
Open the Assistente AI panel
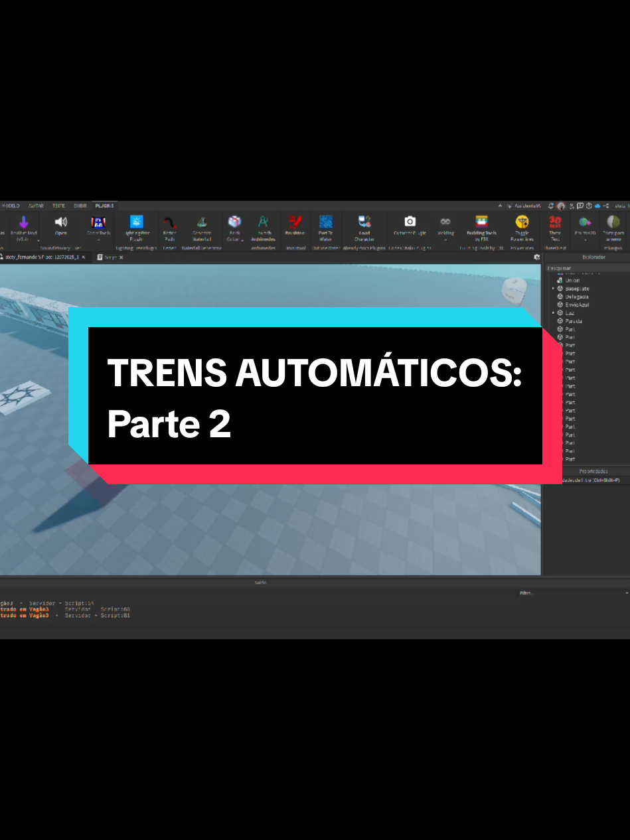524,206
